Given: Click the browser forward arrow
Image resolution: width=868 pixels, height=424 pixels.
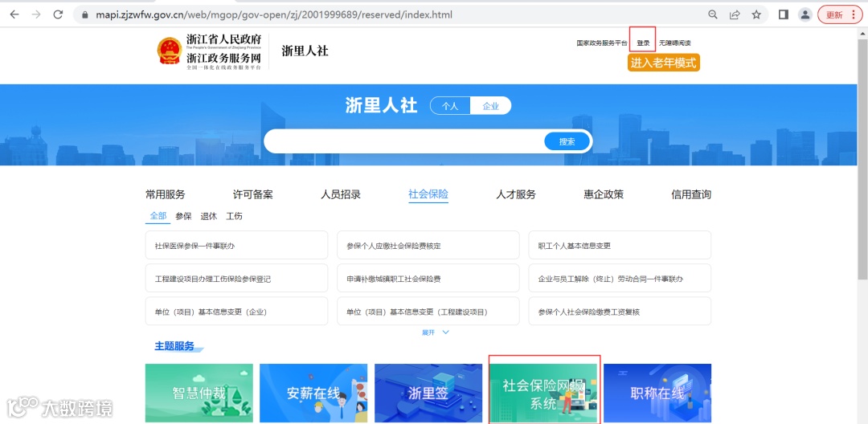Looking at the screenshot, I should [x=36, y=15].
